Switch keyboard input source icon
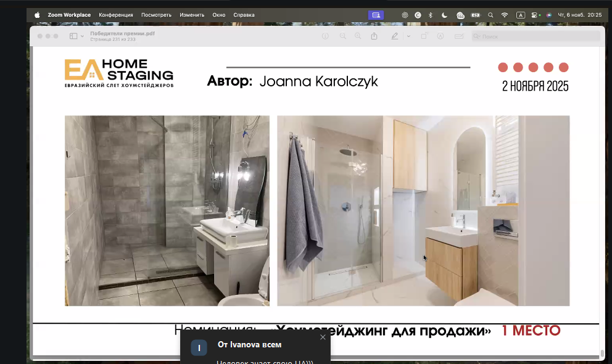612x364 pixels. pyautogui.click(x=521, y=15)
